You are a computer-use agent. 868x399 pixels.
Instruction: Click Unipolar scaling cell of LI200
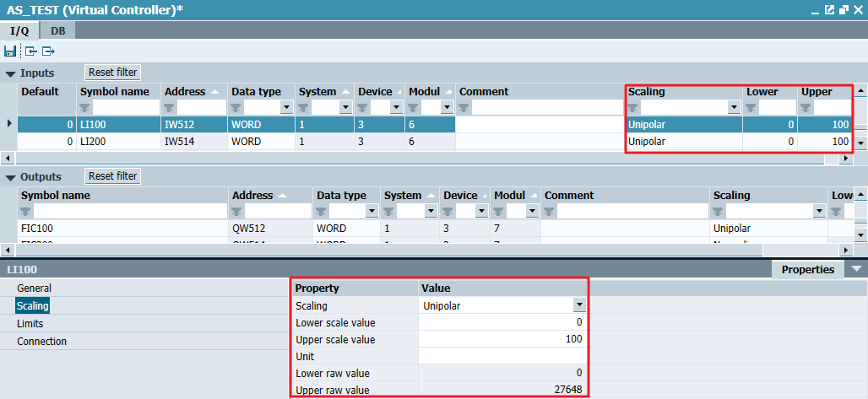click(684, 142)
